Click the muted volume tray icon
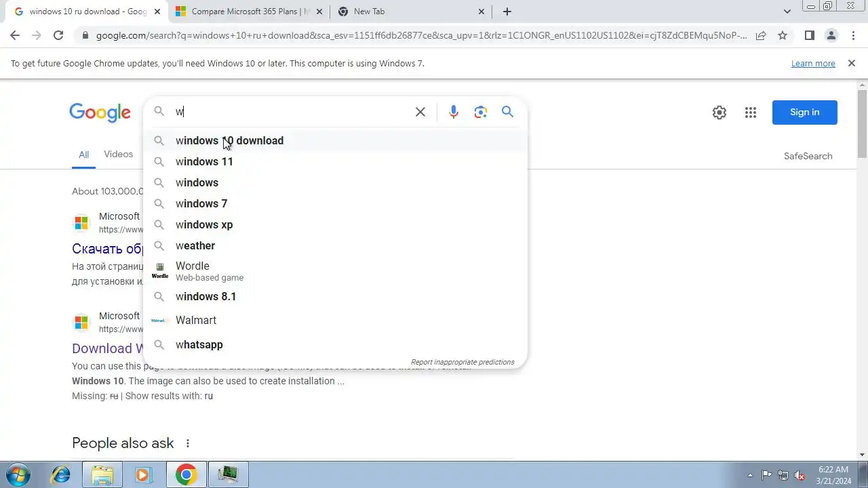The height and width of the screenshot is (488, 868). 800,475
